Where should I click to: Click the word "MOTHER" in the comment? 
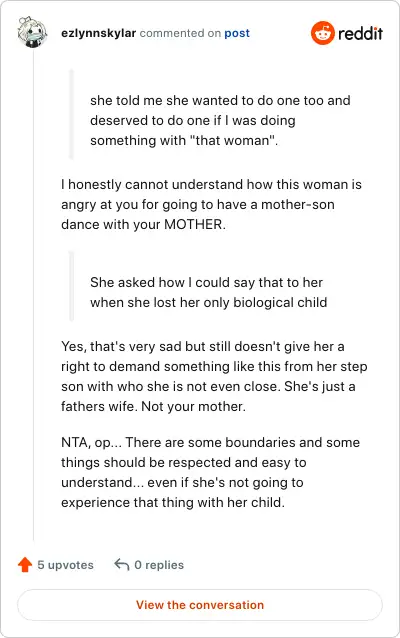pyautogui.click(x=195, y=224)
